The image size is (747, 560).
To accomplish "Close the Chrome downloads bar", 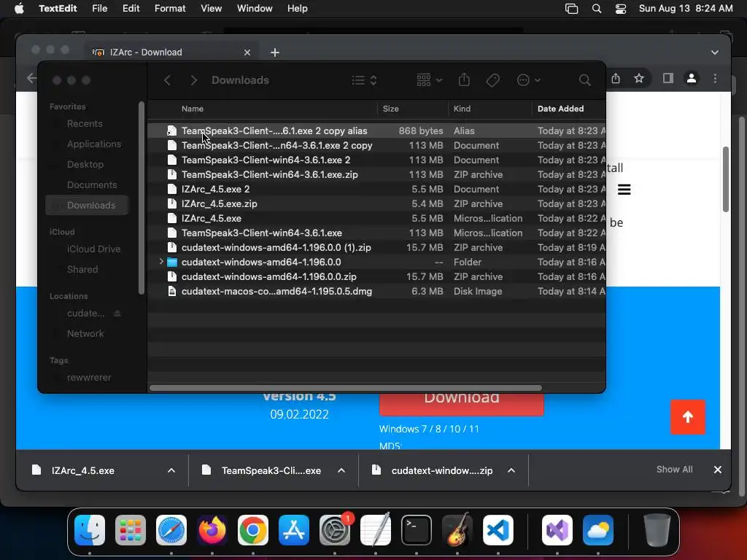I will [718, 470].
